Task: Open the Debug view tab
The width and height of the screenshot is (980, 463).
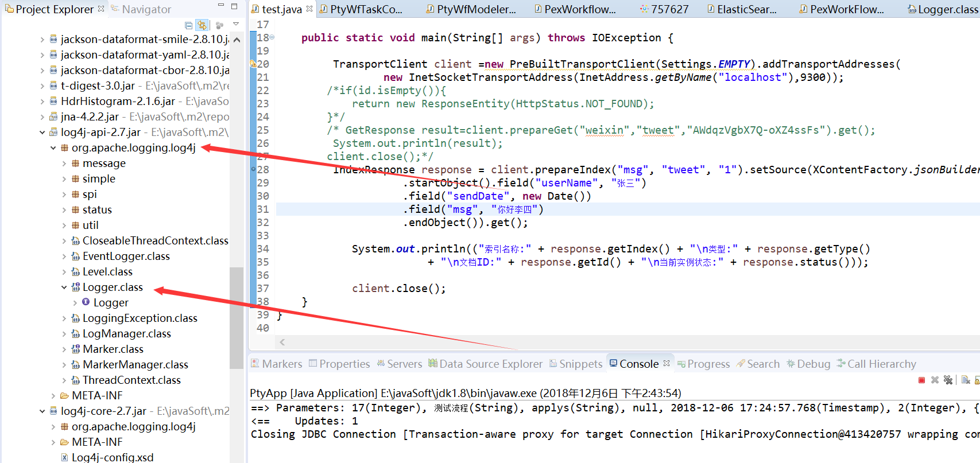Action: (808, 364)
